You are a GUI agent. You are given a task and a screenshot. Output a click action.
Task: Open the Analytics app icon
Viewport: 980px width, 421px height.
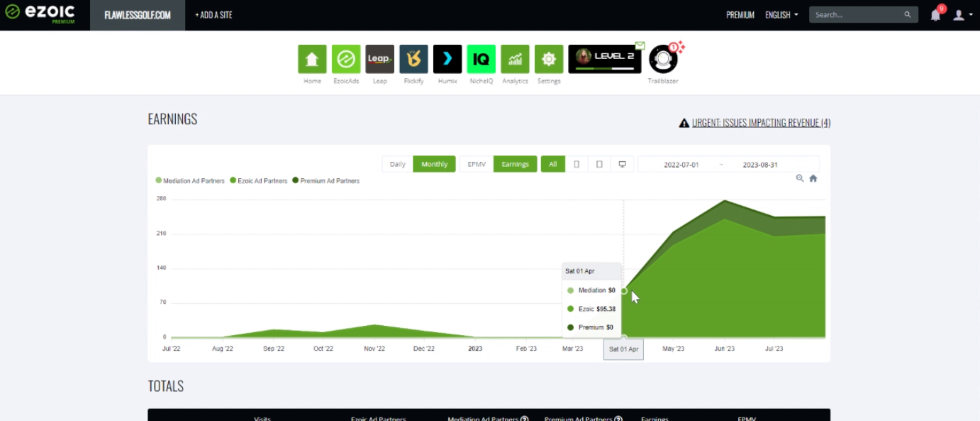click(515, 59)
